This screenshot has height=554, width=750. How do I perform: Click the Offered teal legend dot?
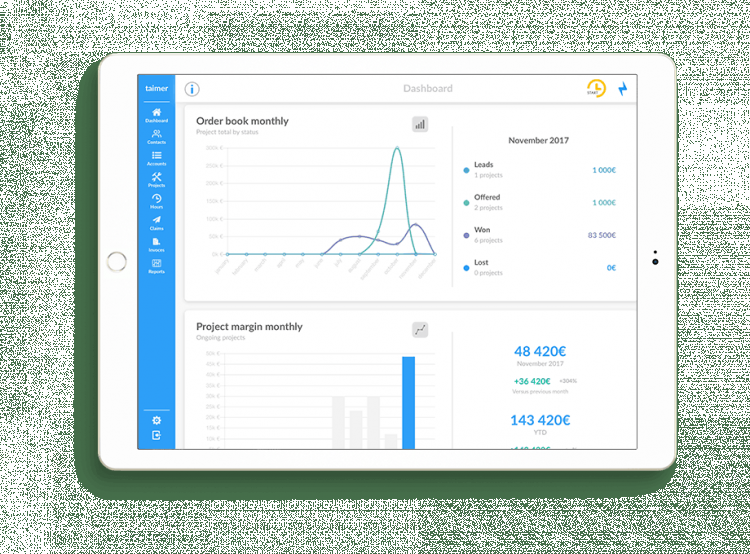pos(466,203)
